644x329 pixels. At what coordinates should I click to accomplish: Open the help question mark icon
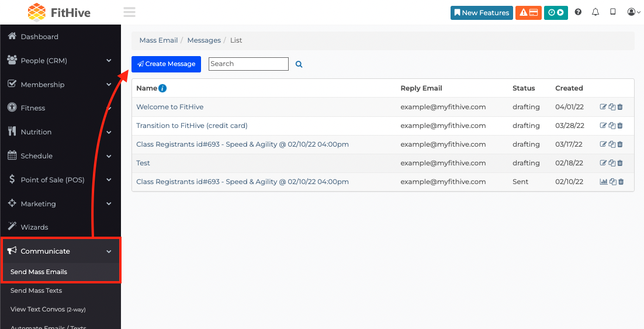578,12
